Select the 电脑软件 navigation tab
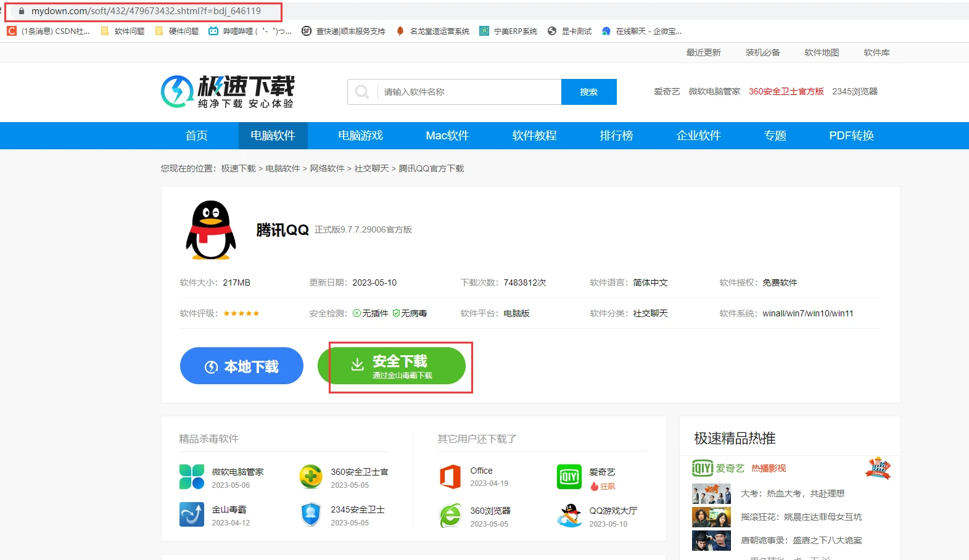969x560 pixels. [273, 136]
